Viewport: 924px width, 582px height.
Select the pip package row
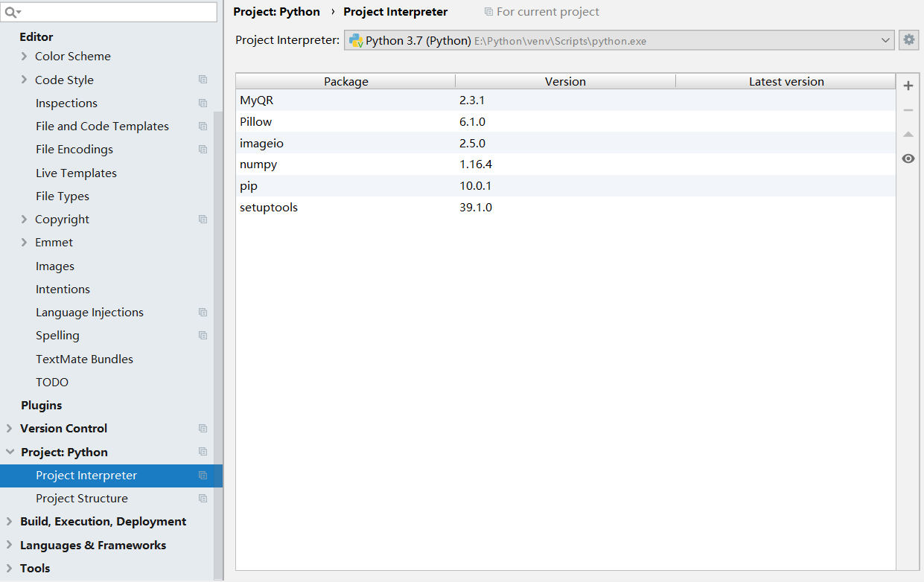[566, 186]
